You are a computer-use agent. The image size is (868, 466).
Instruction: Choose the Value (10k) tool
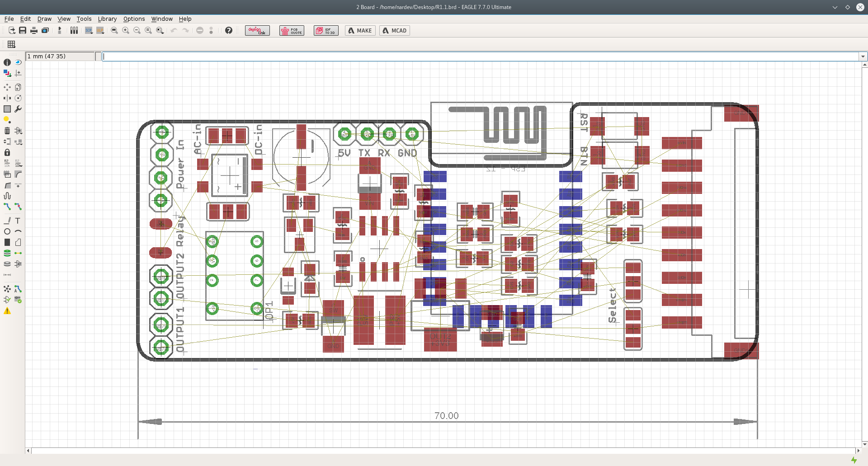click(x=18, y=163)
